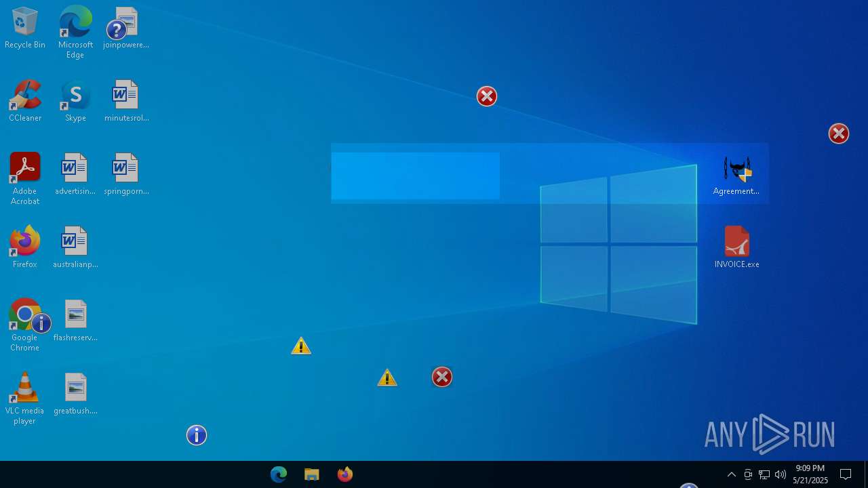The height and width of the screenshot is (488, 868).
Task: Launch Microsoft Edge from the desktop shortcut
Action: point(75,33)
